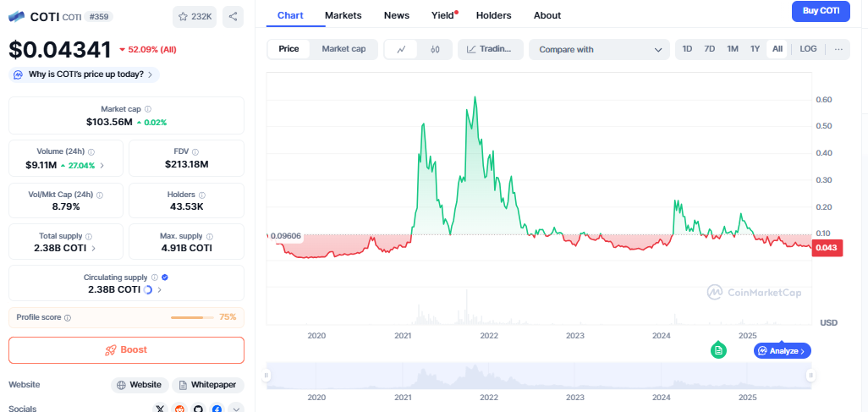This screenshot has width=868, height=412.
Task: Open the Holders tab
Action: pyautogui.click(x=494, y=15)
